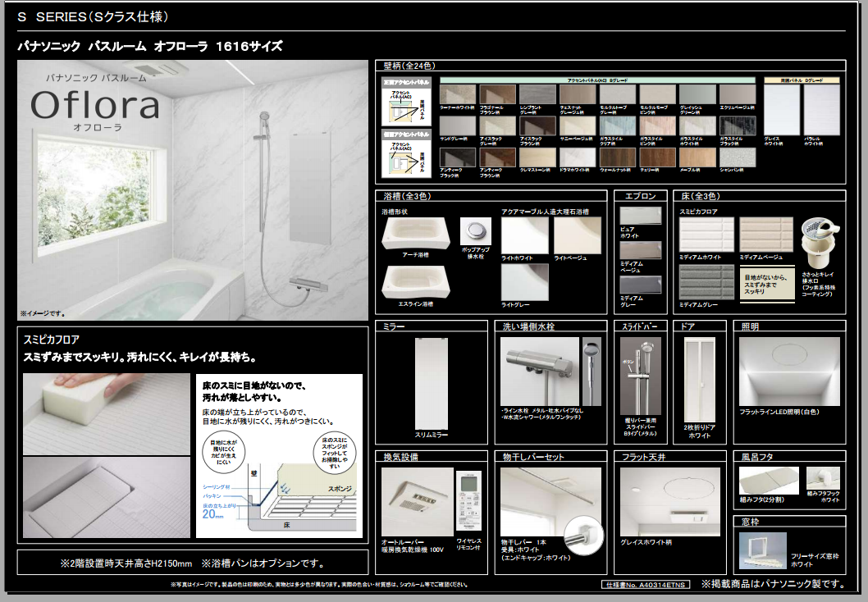The image size is (868, 602).
Task: Click the ventilation dryer unit image
Action: tap(418, 502)
